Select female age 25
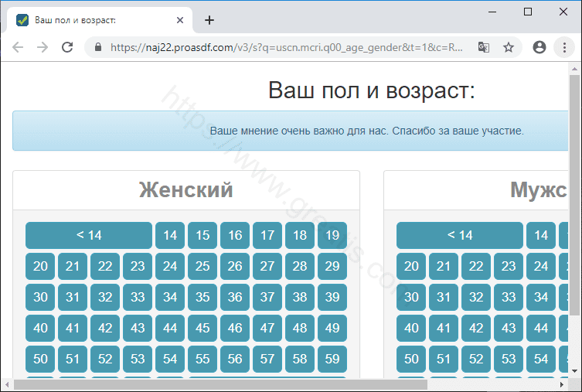Viewport: 582px width, 392px height. click(x=203, y=266)
